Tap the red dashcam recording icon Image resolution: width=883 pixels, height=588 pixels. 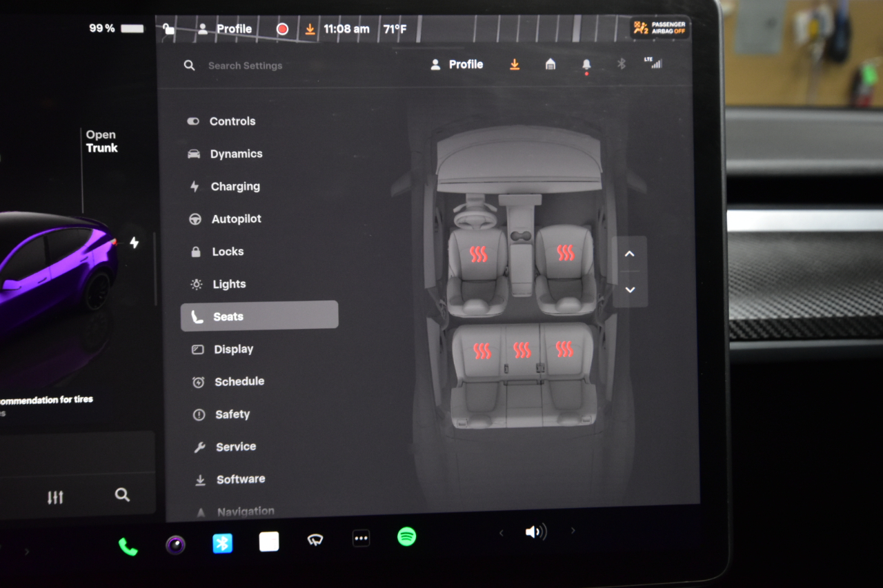tap(282, 29)
